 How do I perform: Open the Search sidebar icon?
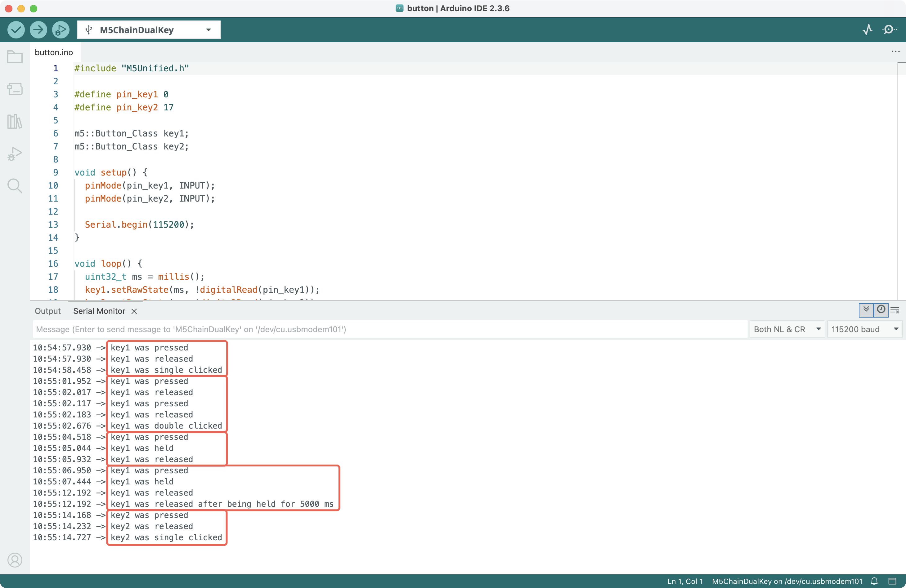(x=15, y=186)
